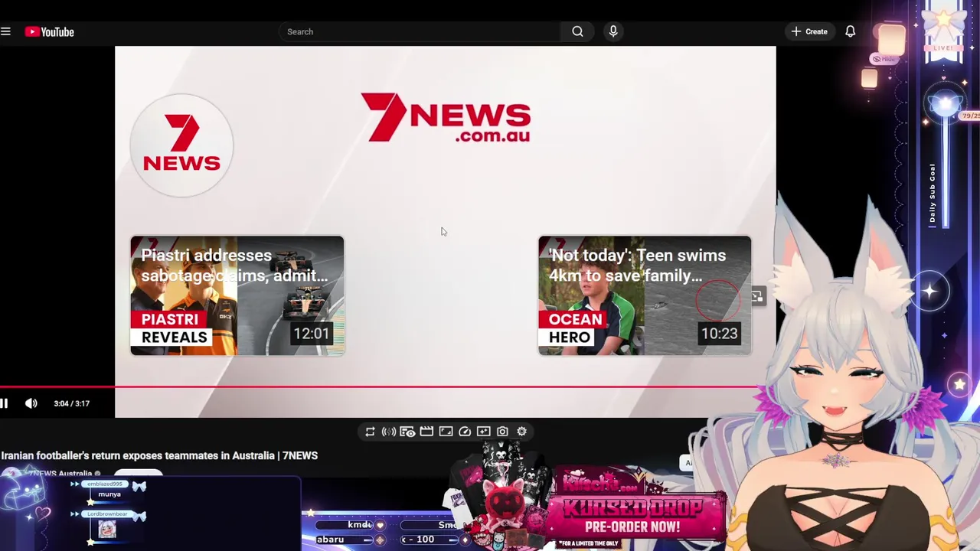Click the resize-player rectangle icon
Image resolution: width=980 pixels, height=551 pixels.
[446, 432]
